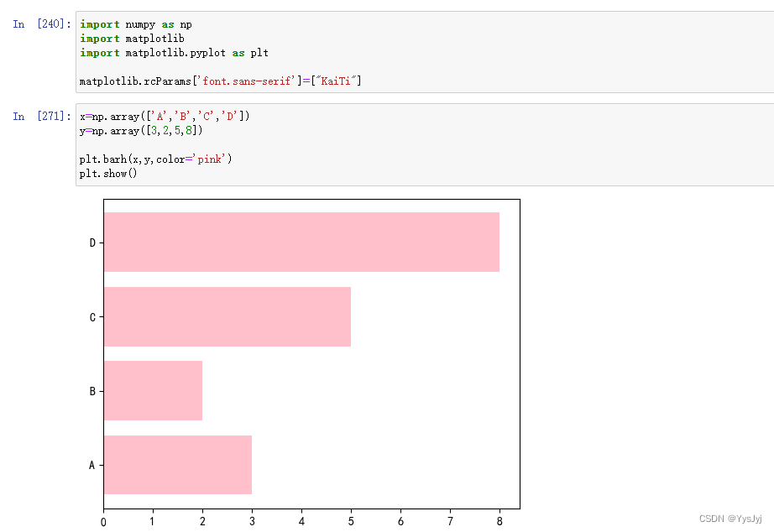Click the x-axis tick label 4

tap(301, 521)
